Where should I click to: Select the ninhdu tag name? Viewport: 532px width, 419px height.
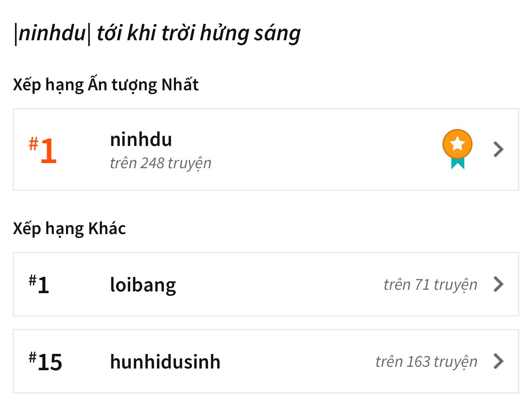141,140
